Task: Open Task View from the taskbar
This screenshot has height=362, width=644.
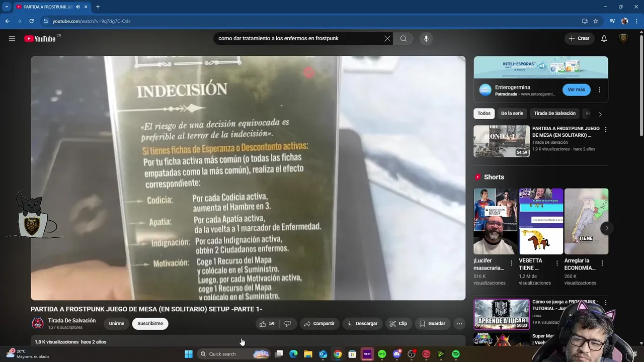Action: coord(279,354)
